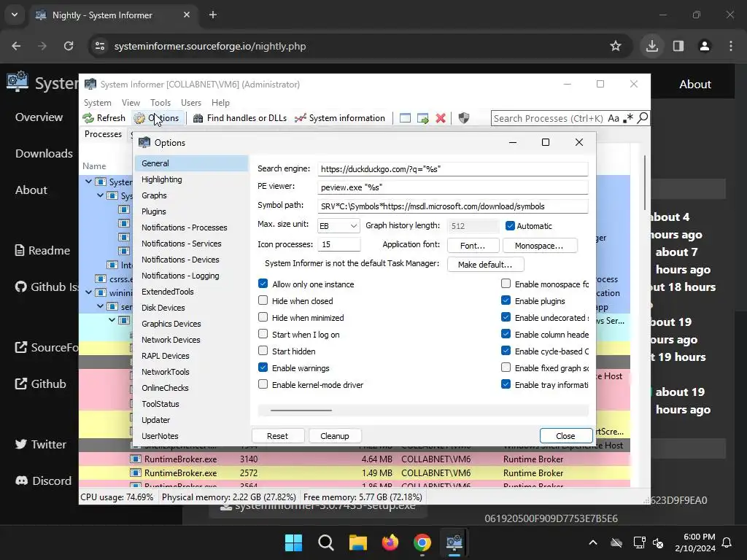The width and height of the screenshot is (747, 560).
Task: Select Plugins options section
Action: [192, 211]
